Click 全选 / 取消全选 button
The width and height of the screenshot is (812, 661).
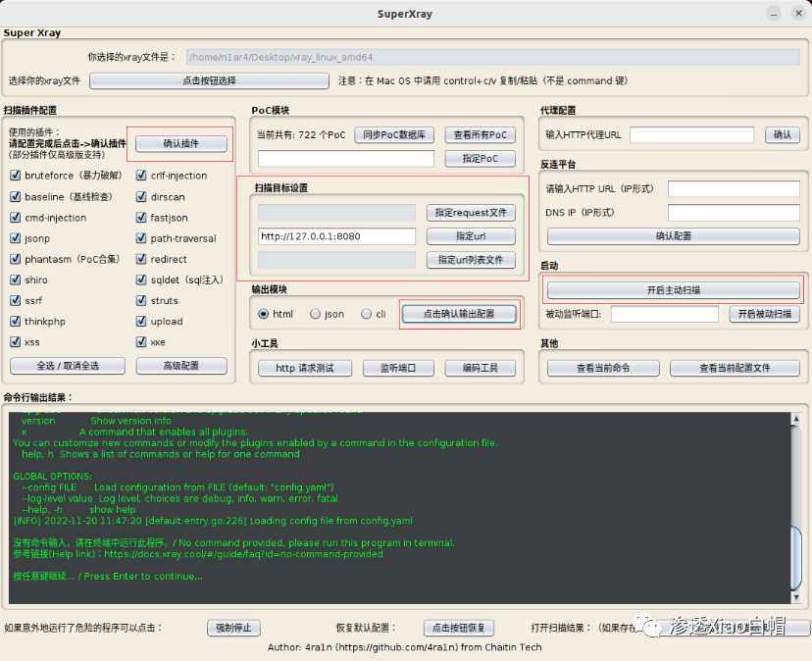[x=68, y=366]
